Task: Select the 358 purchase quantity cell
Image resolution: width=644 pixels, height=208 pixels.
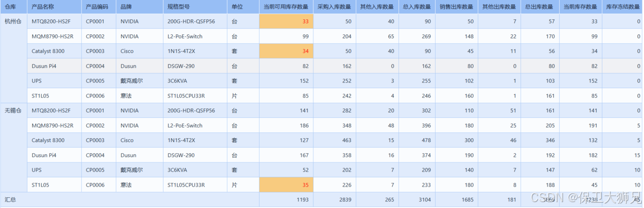Action: point(334,155)
